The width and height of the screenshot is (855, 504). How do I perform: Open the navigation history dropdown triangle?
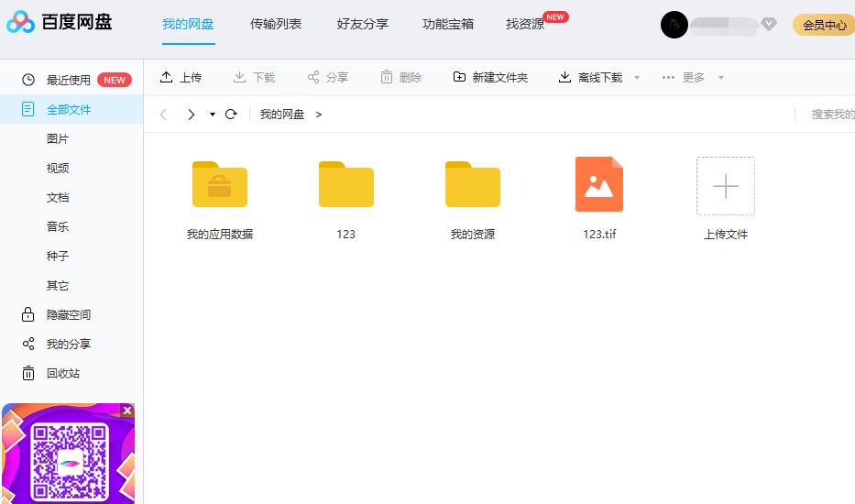click(x=213, y=115)
